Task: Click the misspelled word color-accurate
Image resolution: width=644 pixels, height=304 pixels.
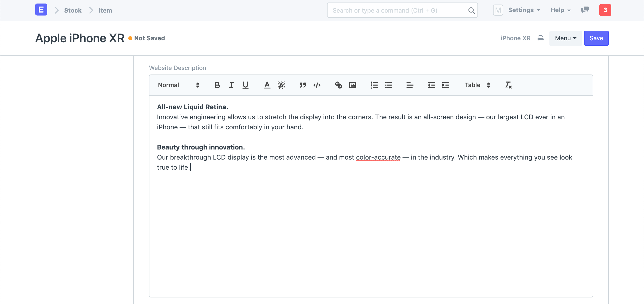Action: (378, 157)
